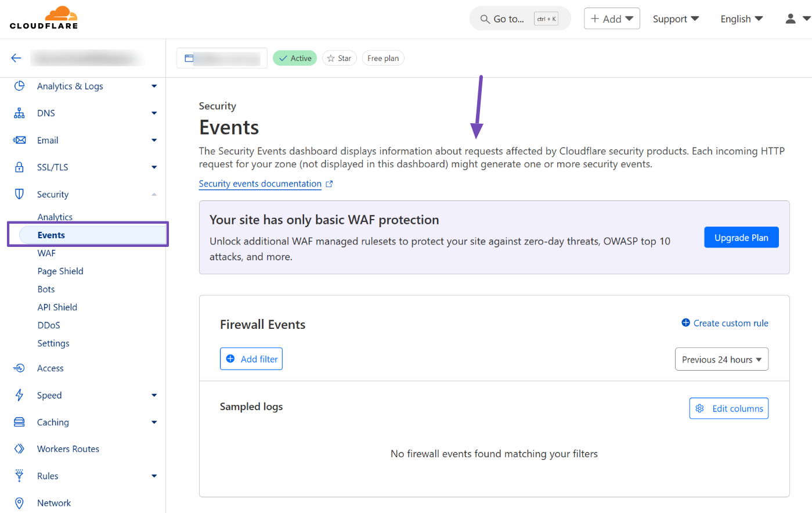
Task: Click the Go to... search field
Action: pyautogui.click(x=520, y=19)
